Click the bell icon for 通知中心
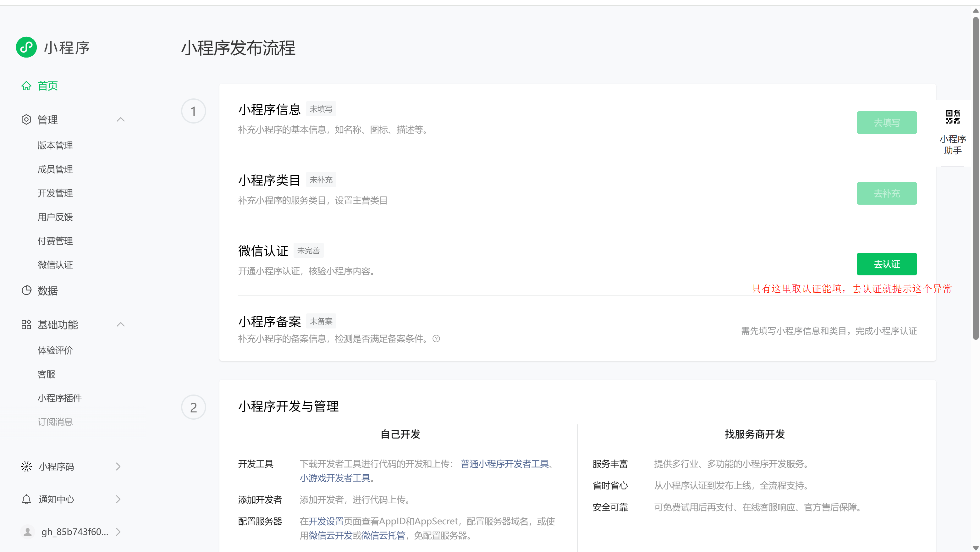980x552 pixels. (26, 499)
